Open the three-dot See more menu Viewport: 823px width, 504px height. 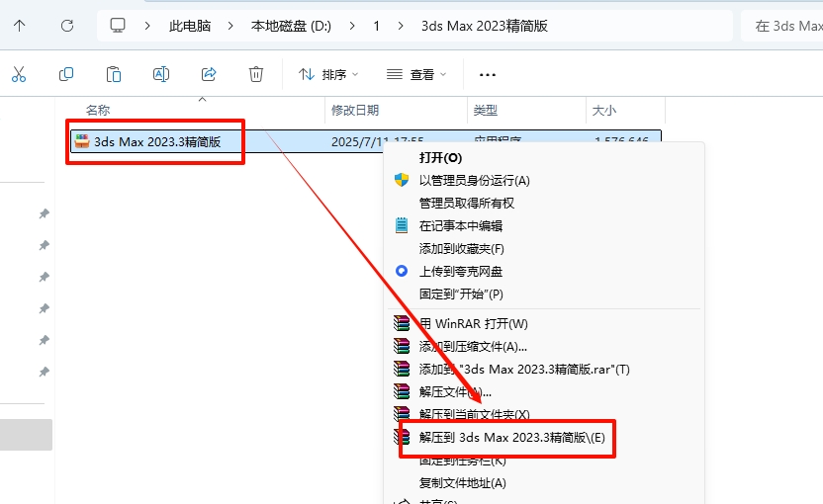(x=487, y=75)
